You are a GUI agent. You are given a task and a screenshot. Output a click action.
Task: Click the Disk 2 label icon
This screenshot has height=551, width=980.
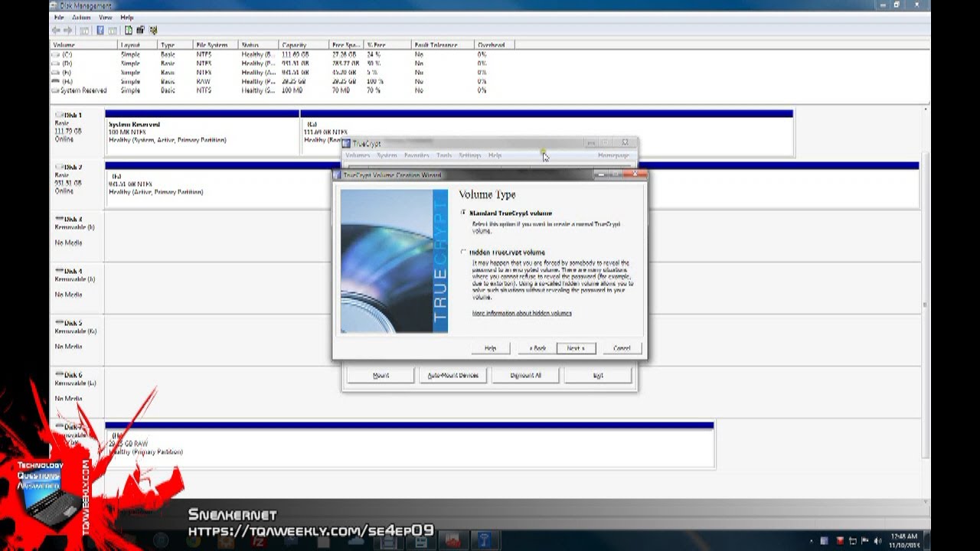[60, 167]
